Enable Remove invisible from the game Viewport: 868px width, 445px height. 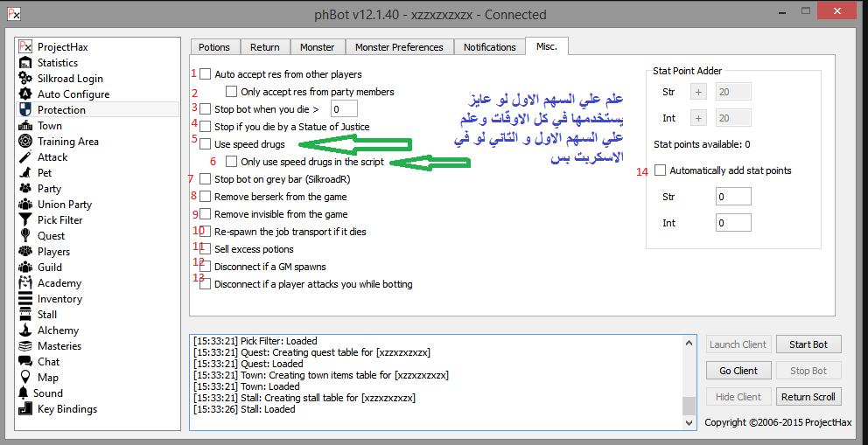[206, 214]
